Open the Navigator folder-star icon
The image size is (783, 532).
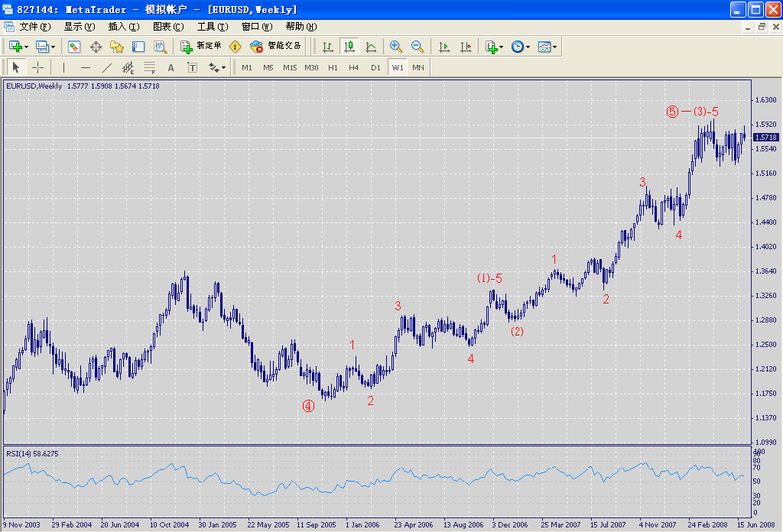coord(117,47)
